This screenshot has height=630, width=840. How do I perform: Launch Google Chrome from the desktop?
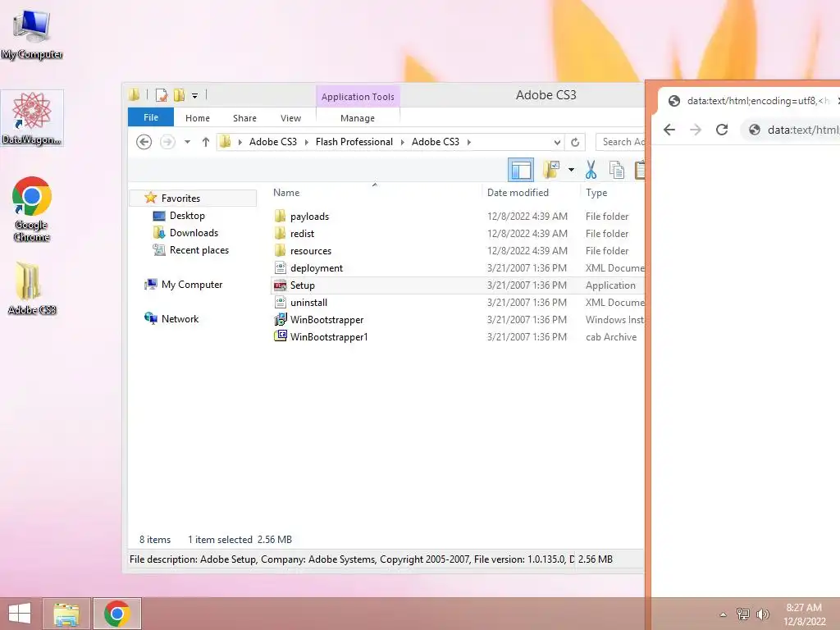click(32, 209)
